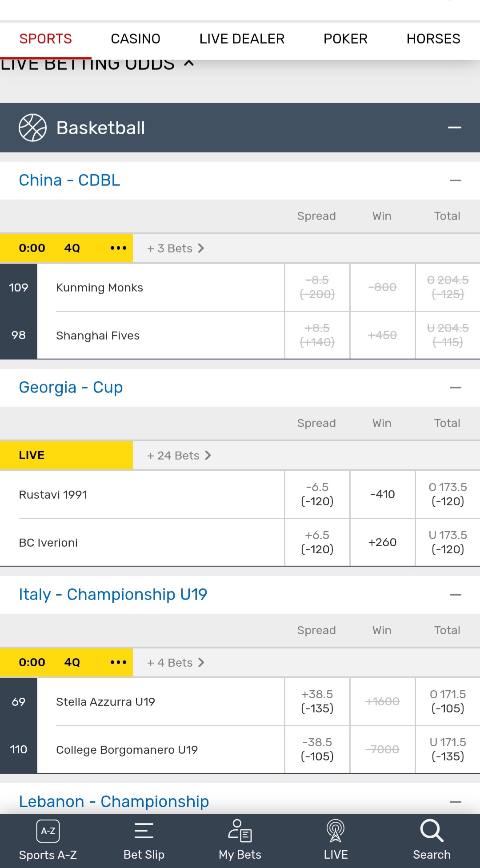Switch to the CASINO tab

(136, 39)
